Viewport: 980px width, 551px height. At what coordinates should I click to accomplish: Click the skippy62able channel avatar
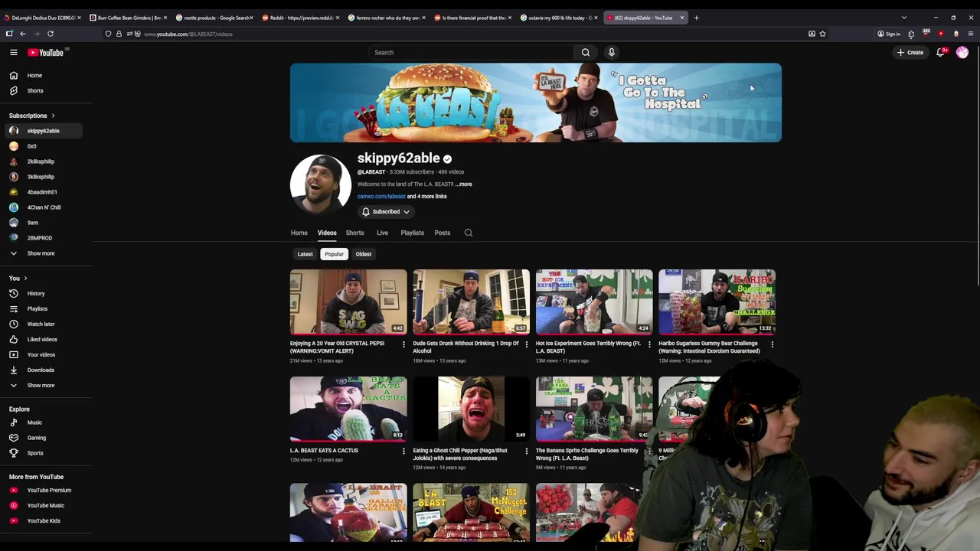click(x=321, y=184)
